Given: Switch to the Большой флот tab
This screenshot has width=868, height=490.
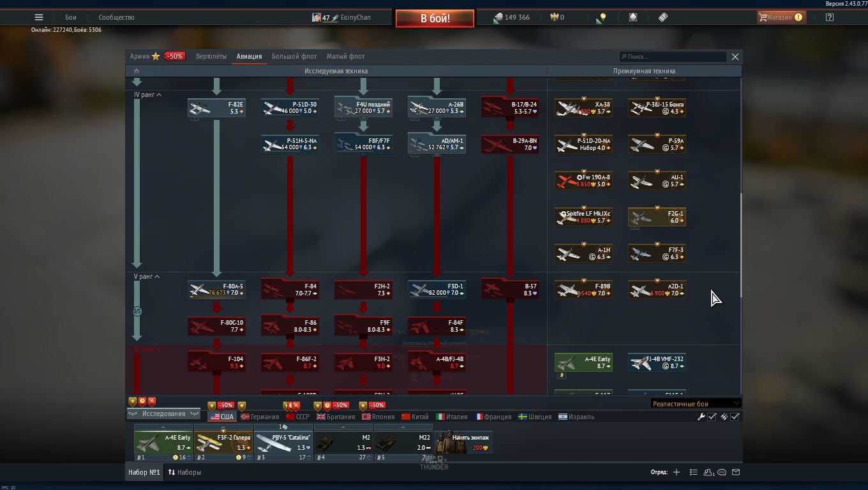Looking at the screenshot, I should pyautogui.click(x=294, y=56).
